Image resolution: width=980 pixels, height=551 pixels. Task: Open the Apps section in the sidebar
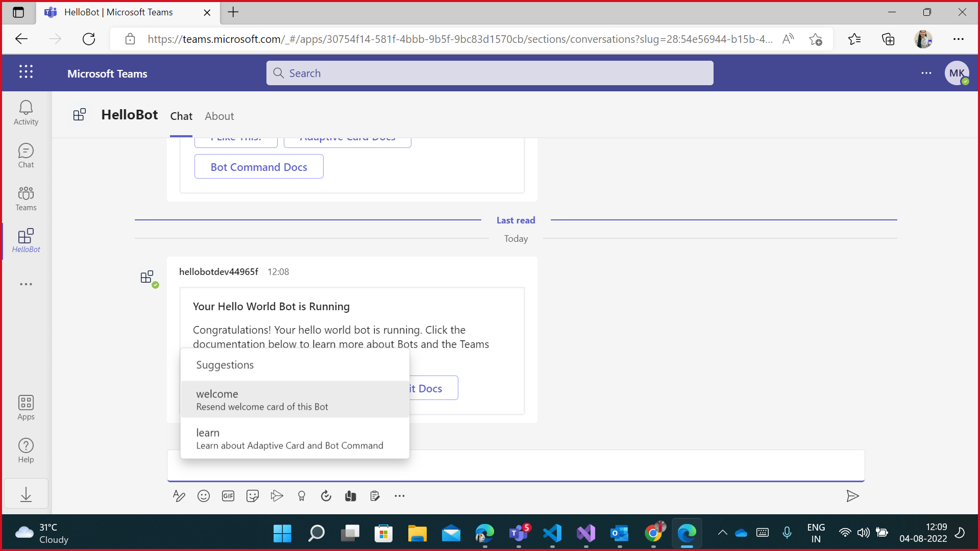coord(26,407)
